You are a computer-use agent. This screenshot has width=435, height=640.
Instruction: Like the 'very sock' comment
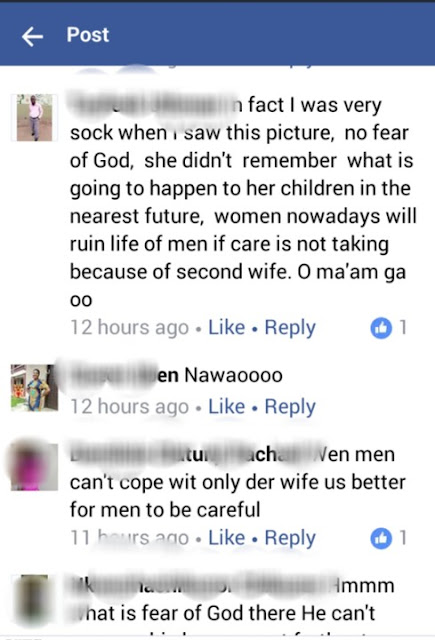coord(226,327)
